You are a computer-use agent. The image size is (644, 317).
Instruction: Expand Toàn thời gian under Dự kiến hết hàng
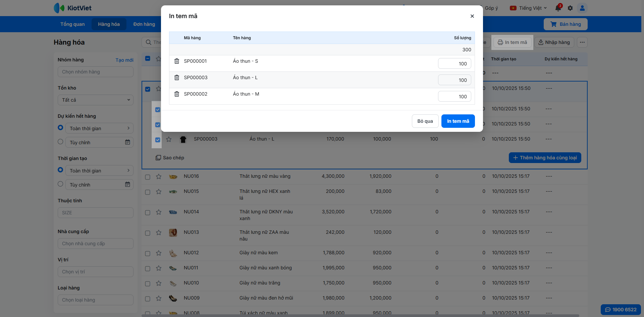99,128
